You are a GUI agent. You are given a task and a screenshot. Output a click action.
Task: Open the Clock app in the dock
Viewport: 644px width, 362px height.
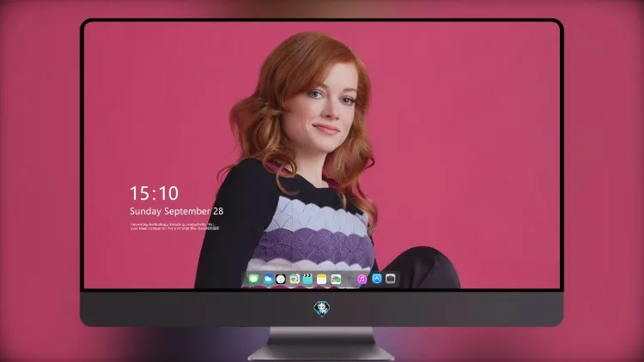point(281,280)
